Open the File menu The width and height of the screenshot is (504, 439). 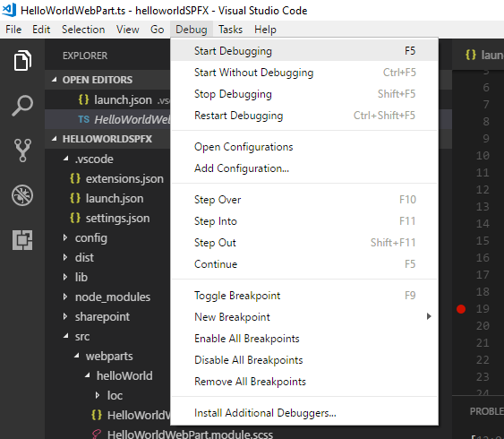coord(13,30)
